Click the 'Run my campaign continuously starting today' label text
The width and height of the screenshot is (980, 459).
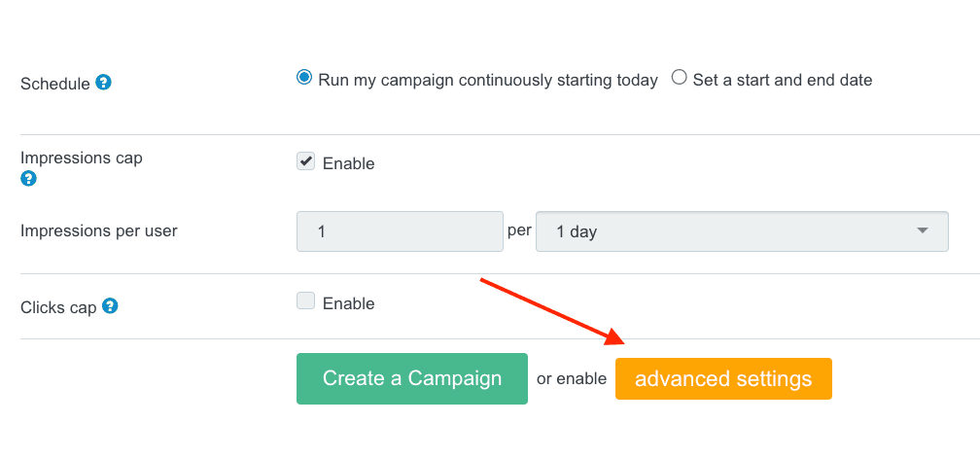(x=488, y=80)
